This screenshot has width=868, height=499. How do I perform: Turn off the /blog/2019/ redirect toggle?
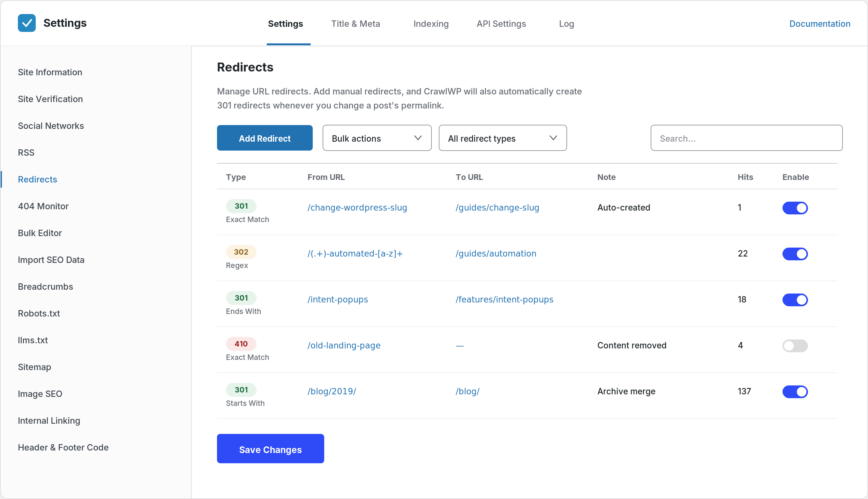coord(795,391)
